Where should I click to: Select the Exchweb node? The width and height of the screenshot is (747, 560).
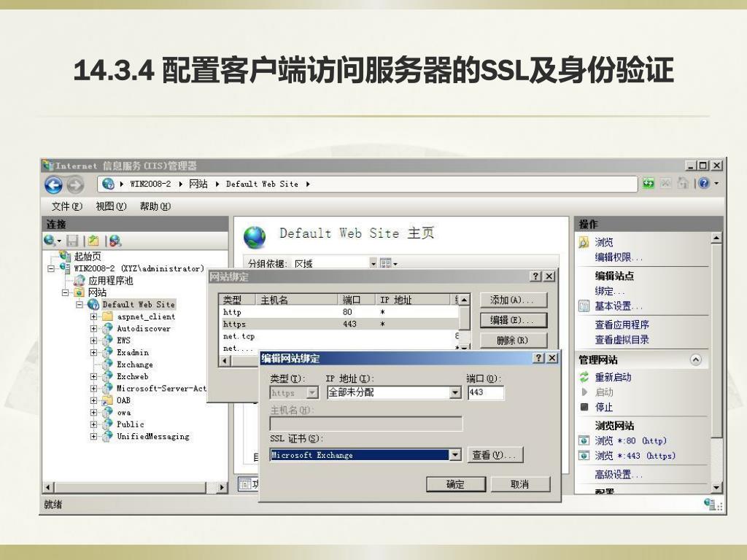[133, 376]
